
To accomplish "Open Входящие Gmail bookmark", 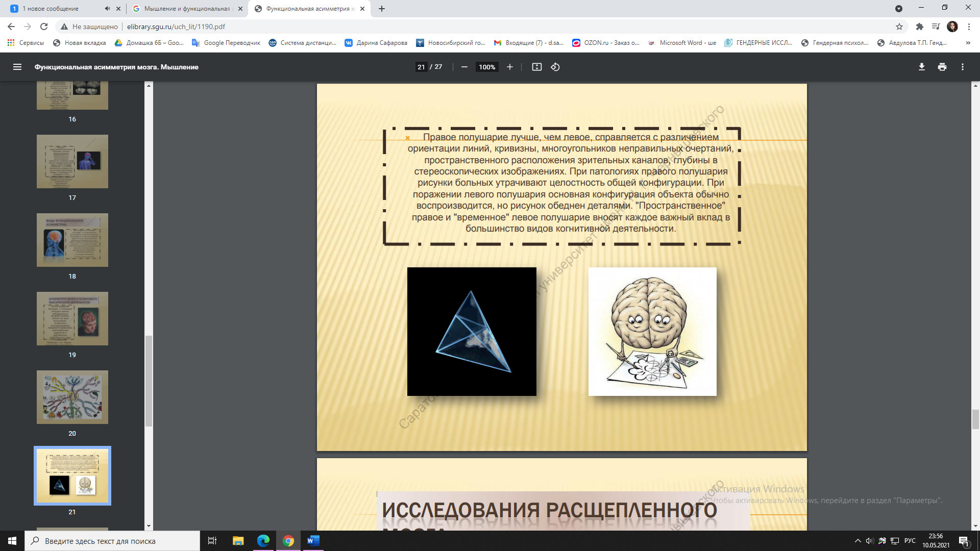I will 529,43.
